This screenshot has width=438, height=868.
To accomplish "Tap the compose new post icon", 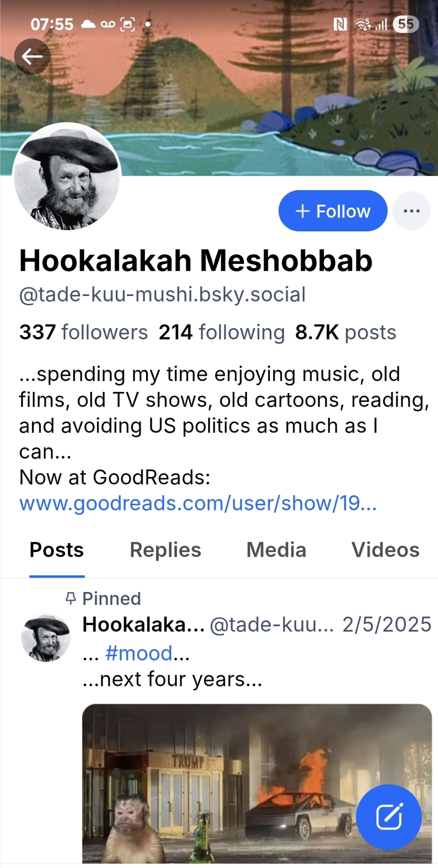I will click(x=389, y=817).
